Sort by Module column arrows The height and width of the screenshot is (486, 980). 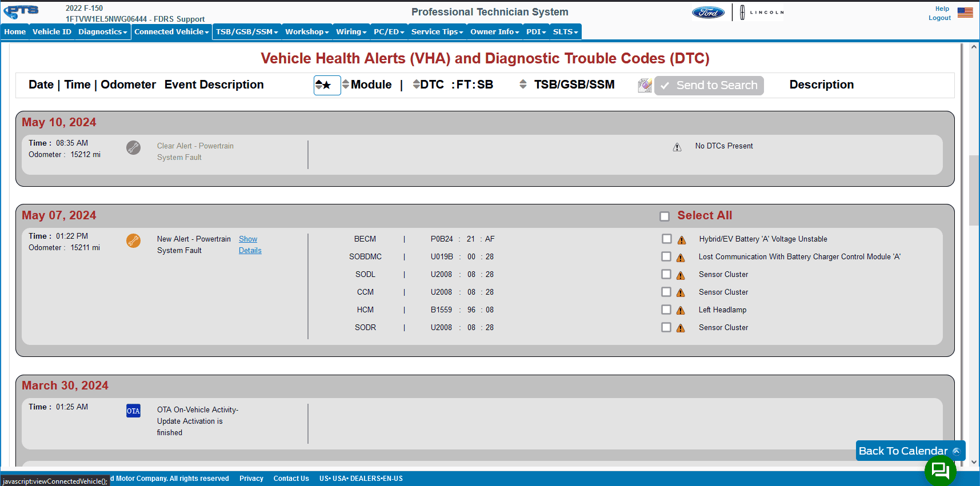[x=346, y=85]
